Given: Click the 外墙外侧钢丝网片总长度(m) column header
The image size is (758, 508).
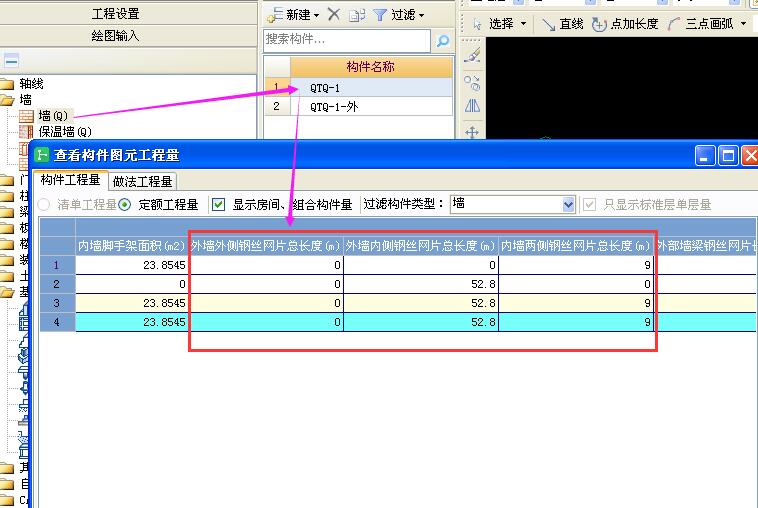Looking at the screenshot, I should click(266, 246).
